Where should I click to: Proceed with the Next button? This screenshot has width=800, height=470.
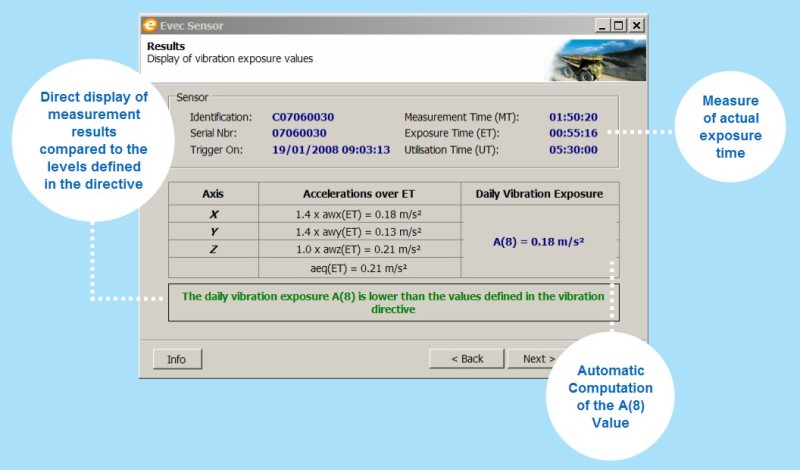(x=534, y=359)
